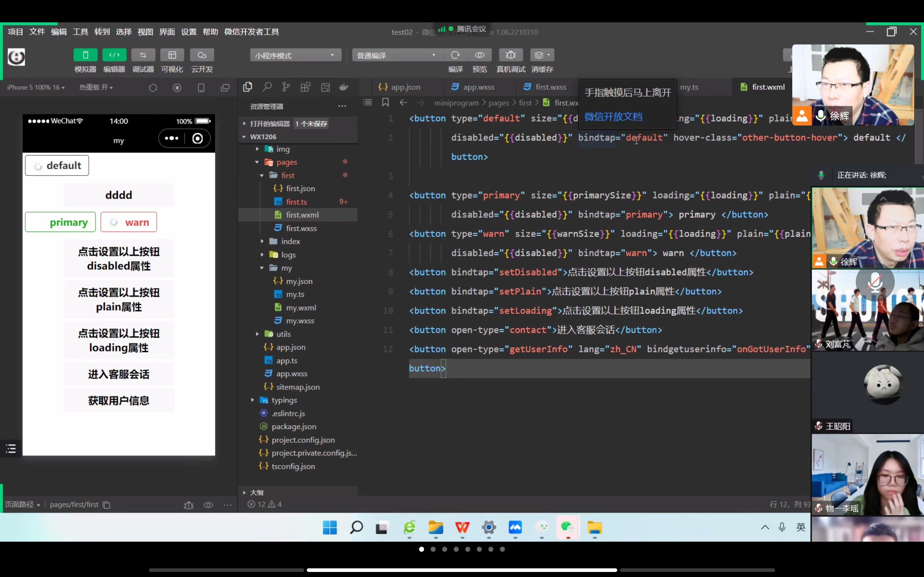Open source control branch icon

click(286, 87)
